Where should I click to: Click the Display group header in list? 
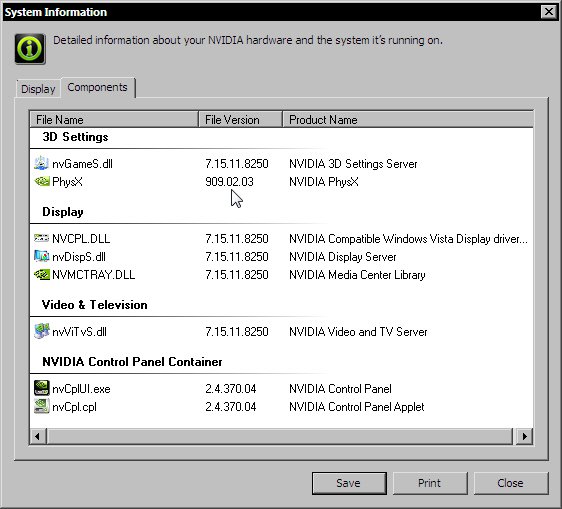tap(63, 212)
